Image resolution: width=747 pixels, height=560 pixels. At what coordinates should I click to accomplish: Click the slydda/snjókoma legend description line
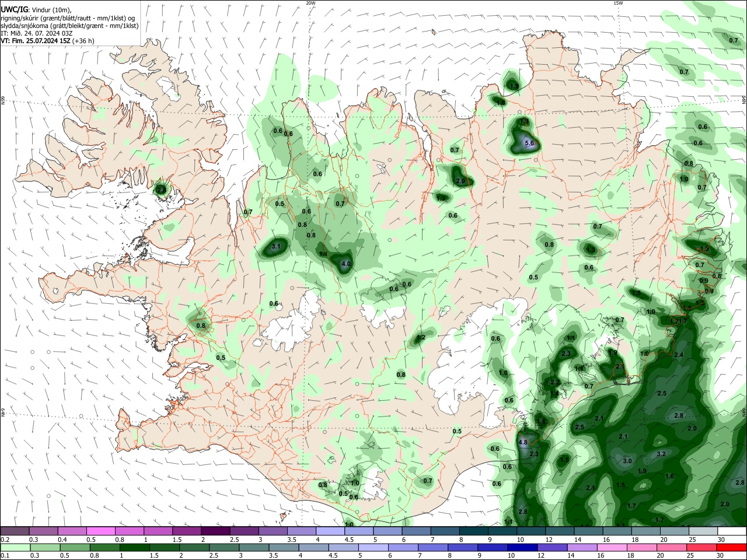click(x=69, y=26)
